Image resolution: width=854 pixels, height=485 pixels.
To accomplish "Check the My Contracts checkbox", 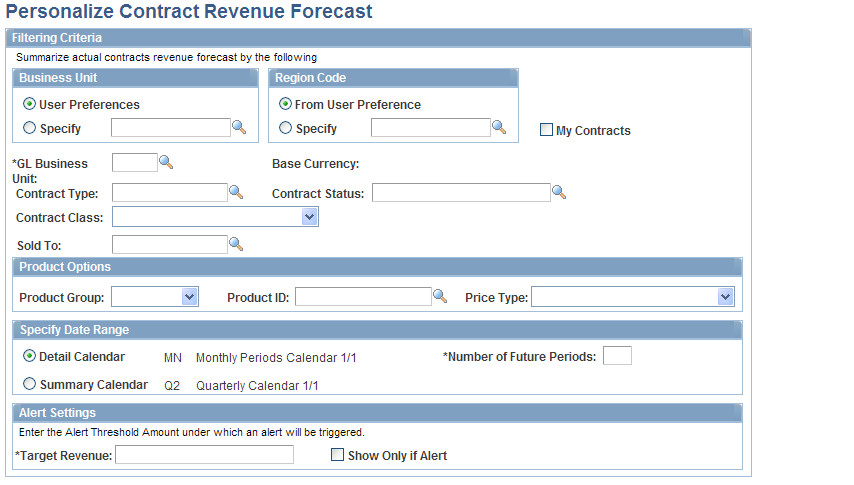I will tap(546, 130).
